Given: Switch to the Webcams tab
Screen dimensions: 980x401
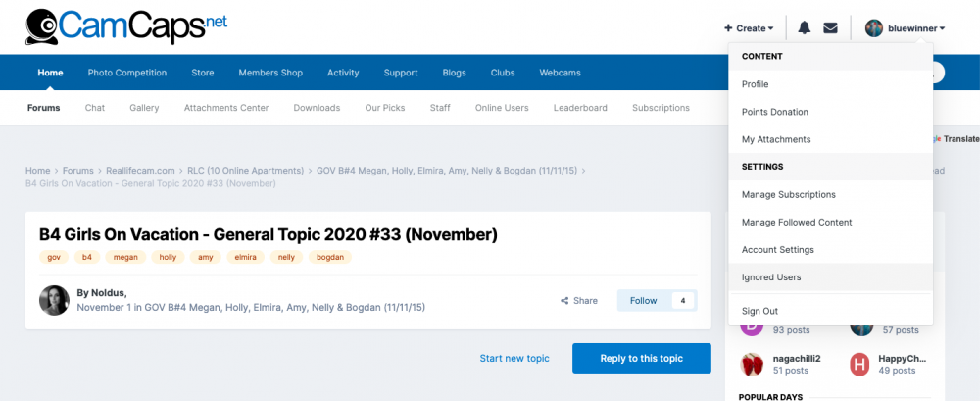Looking at the screenshot, I should point(561,73).
